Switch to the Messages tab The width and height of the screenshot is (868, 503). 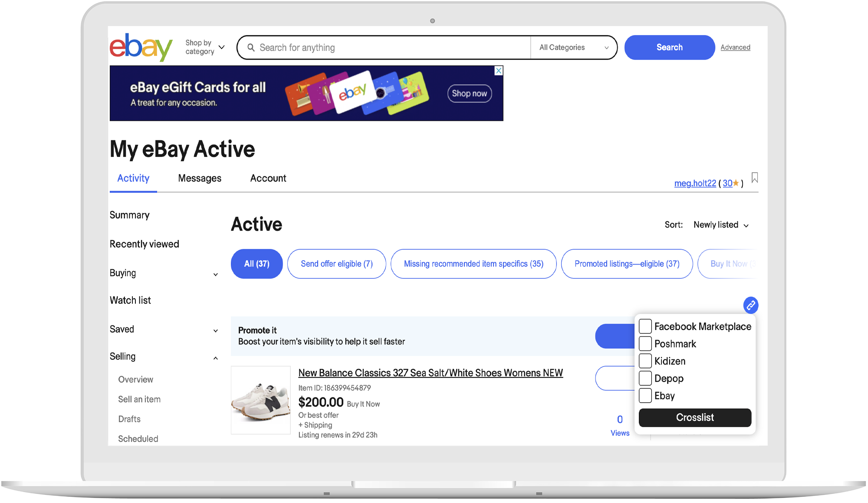(200, 178)
